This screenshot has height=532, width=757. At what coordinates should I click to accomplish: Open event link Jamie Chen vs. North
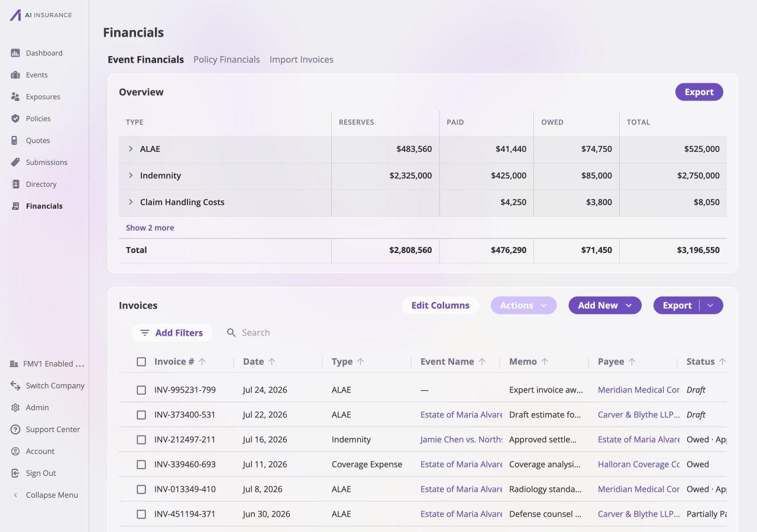click(461, 440)
